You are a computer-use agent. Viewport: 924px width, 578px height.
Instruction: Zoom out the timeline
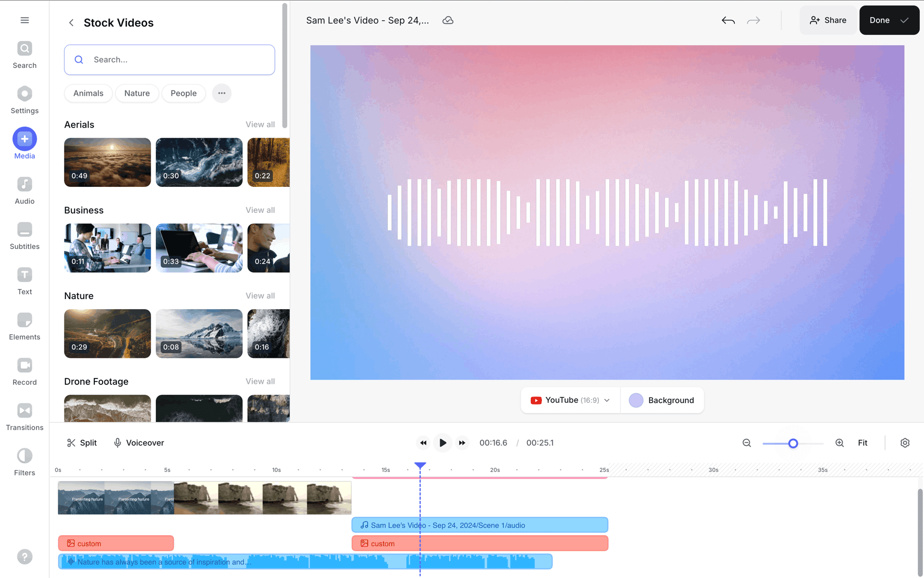pyautogui.click(x=747, y=443)
